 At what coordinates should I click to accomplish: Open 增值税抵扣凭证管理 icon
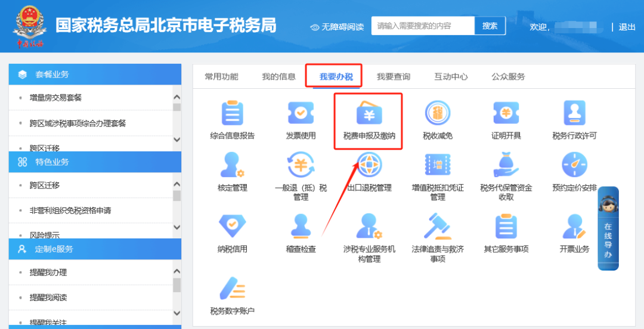point(438,164)
